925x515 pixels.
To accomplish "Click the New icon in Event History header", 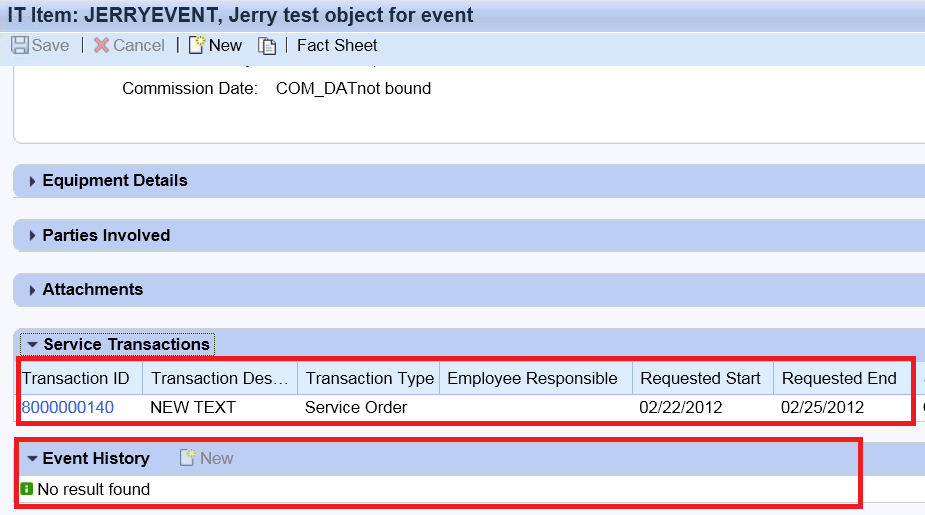I will 188,458.
